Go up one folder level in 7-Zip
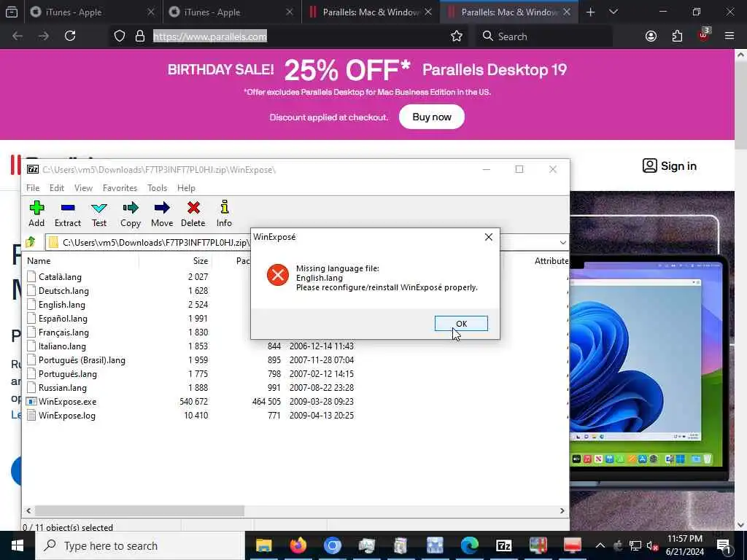 31,242
